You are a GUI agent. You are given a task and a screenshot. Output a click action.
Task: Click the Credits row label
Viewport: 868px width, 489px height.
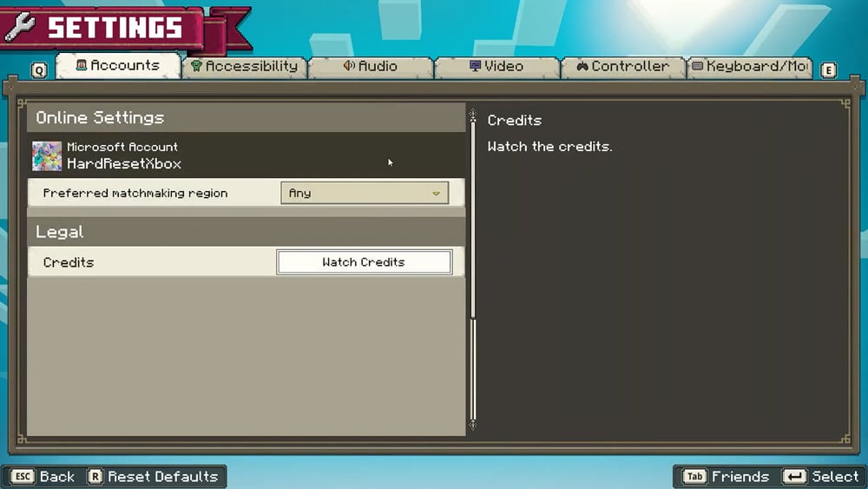(69, 262)
